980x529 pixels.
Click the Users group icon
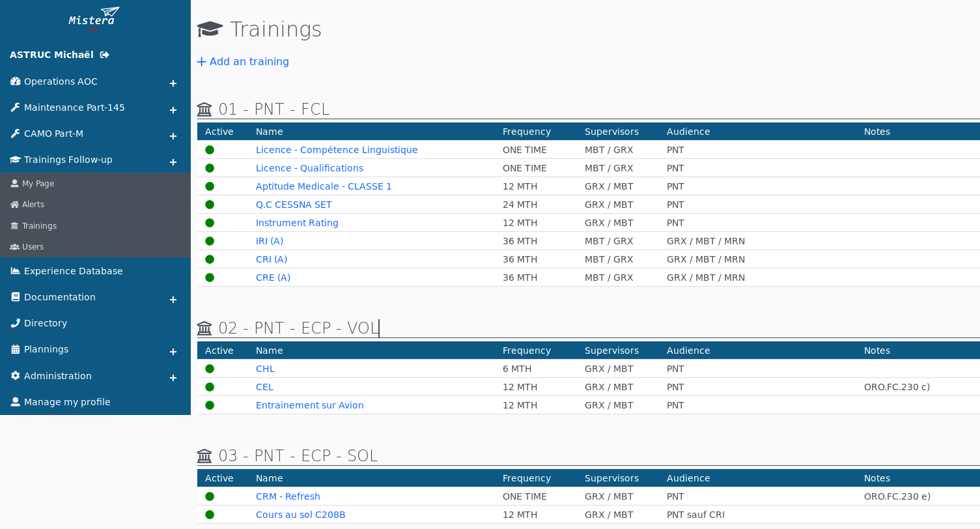(14, 247)
